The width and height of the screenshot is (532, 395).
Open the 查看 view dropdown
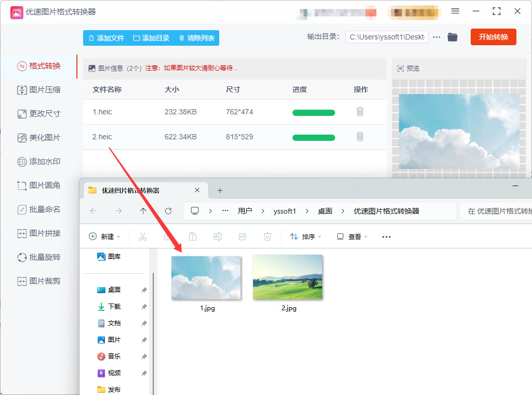tap(352, 236)
